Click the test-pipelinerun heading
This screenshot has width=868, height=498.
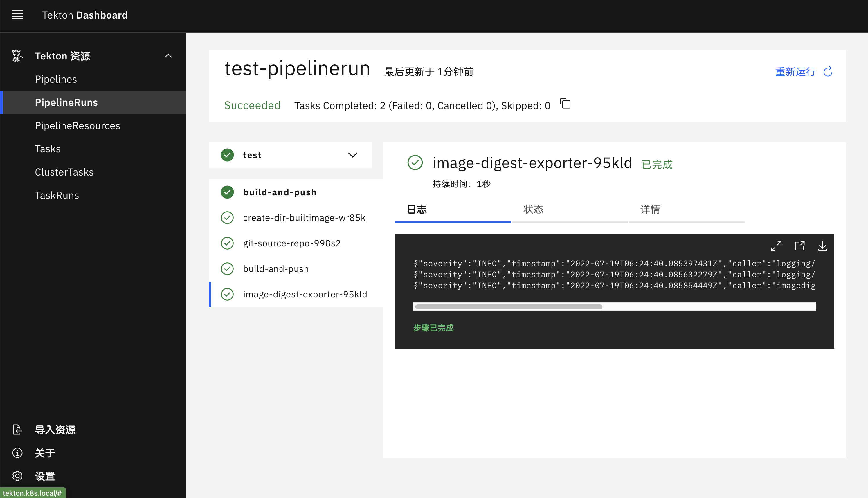(x=297, y=68)
